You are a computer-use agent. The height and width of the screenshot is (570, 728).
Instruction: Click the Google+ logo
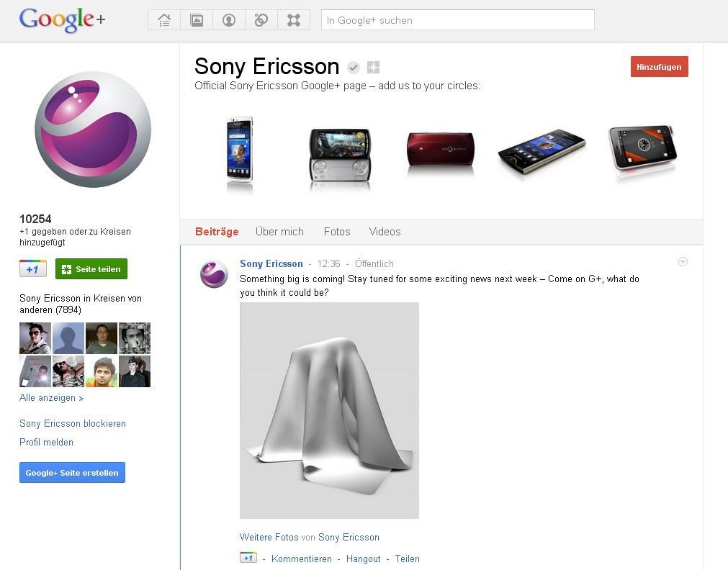pyautogui.click(x=62, y=20)
